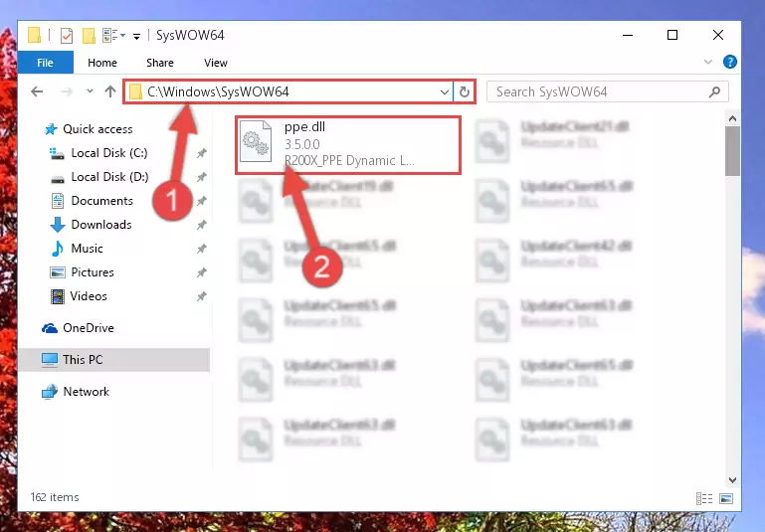Click the pin icon beside Local Disk (C:)
The width and height of the screenshot is (765, 532).
tap(201, 153)
